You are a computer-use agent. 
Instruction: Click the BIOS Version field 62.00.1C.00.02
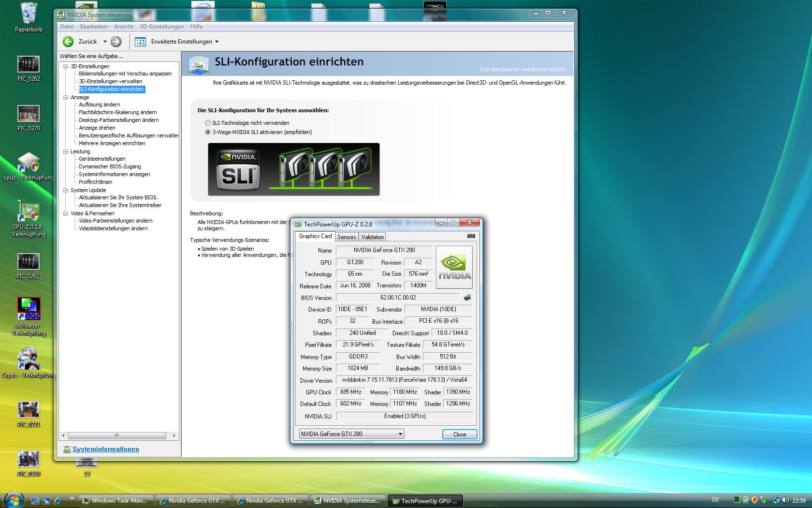pyautogui.click(x=398, y=298)
